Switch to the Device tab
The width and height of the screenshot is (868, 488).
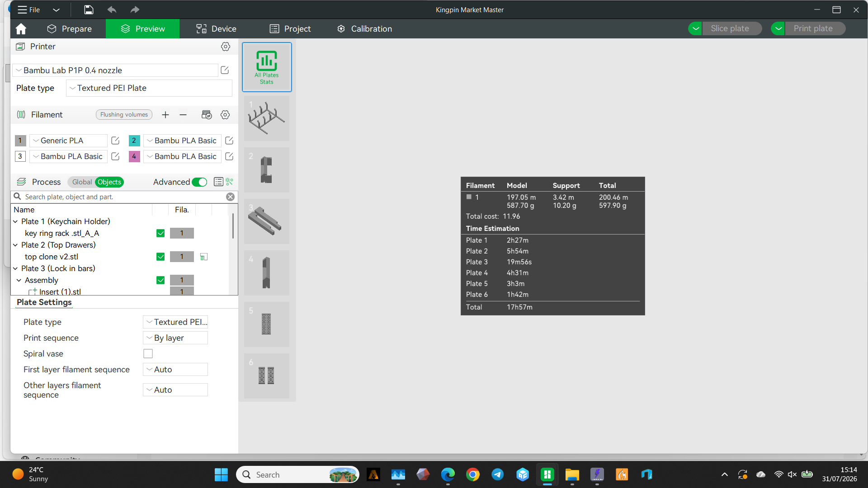coord(216,29)
